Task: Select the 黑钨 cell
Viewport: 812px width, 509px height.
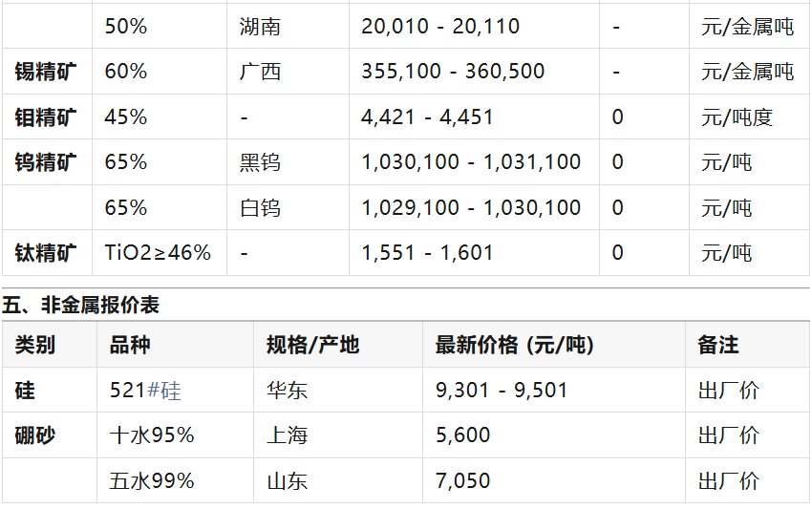Action: click(x=260, y=162)
